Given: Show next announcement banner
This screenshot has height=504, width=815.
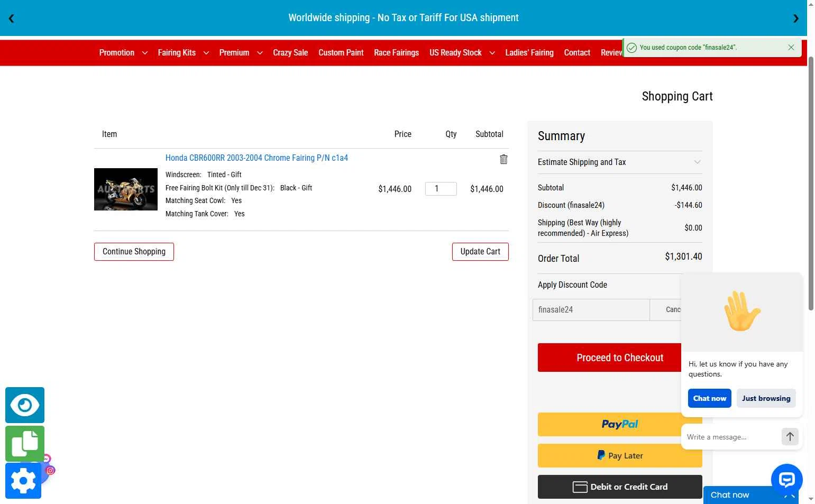Looking at the screenshot, I should click(x=796, y=19).
